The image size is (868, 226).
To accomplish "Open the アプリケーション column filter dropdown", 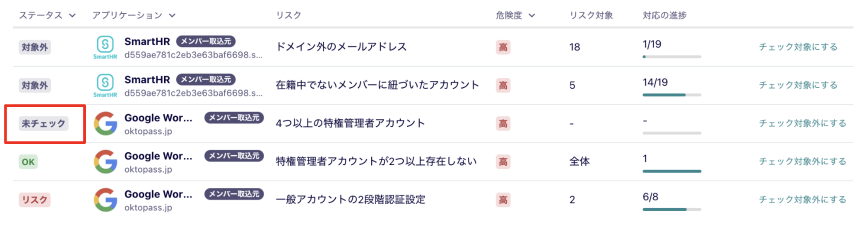I will click(x=172, y=15).
